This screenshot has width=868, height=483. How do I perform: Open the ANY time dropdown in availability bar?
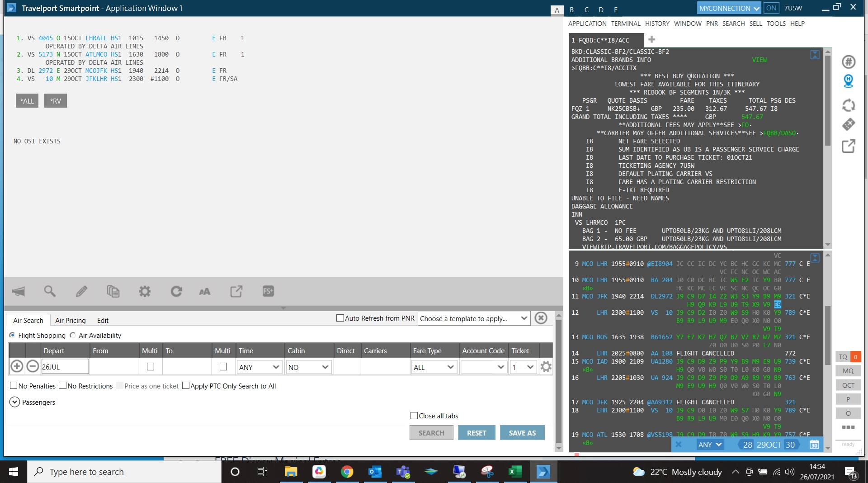[710, 445]
